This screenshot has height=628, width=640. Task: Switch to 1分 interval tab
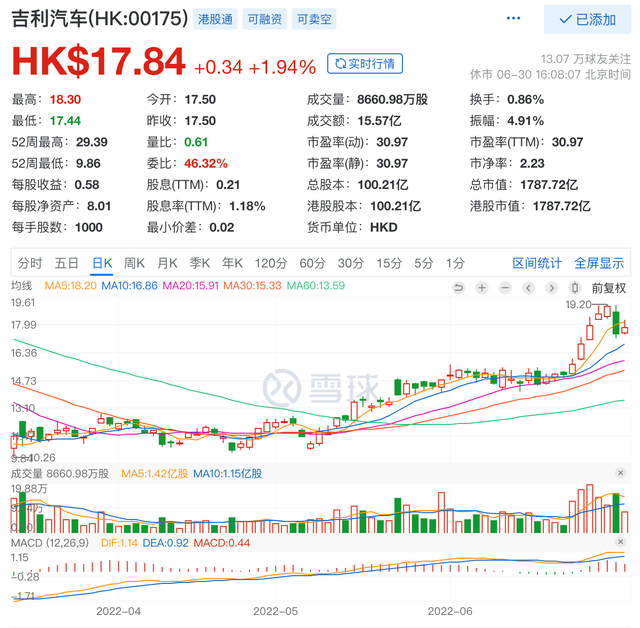click(x=455, y=263)
